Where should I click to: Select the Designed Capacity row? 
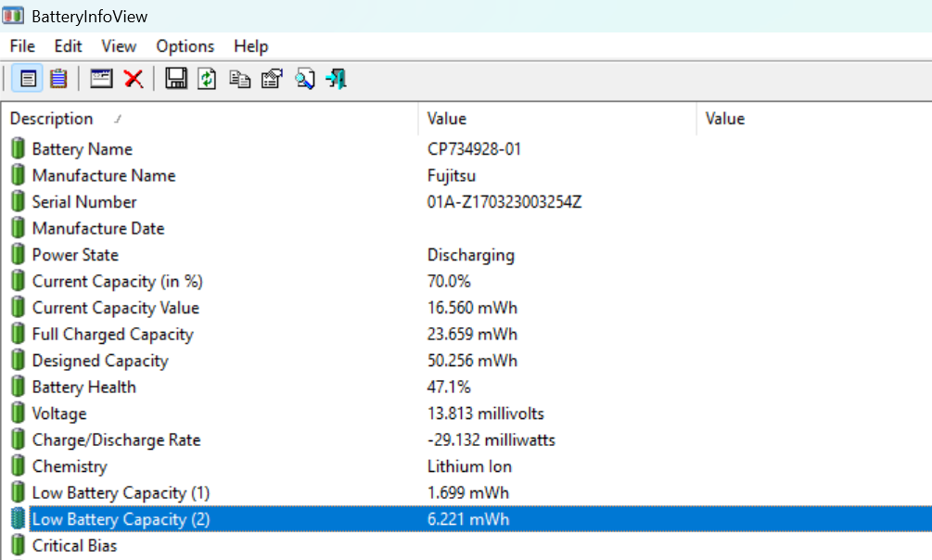point(466,361)
